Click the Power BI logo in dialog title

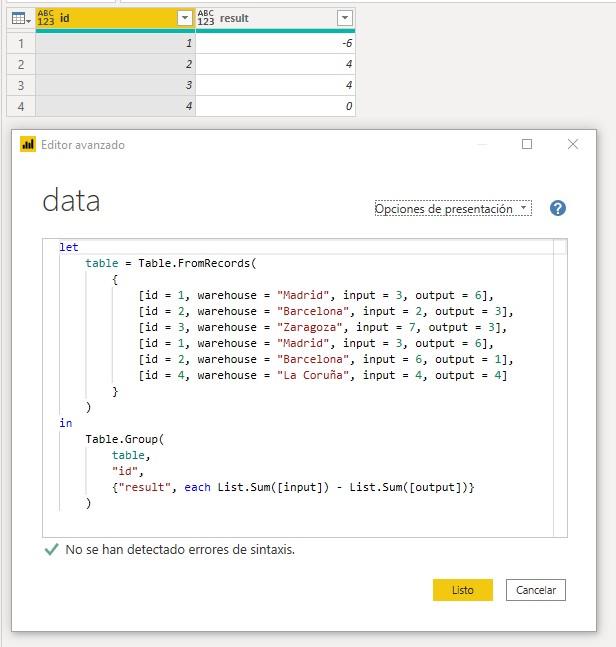[28, 145]
